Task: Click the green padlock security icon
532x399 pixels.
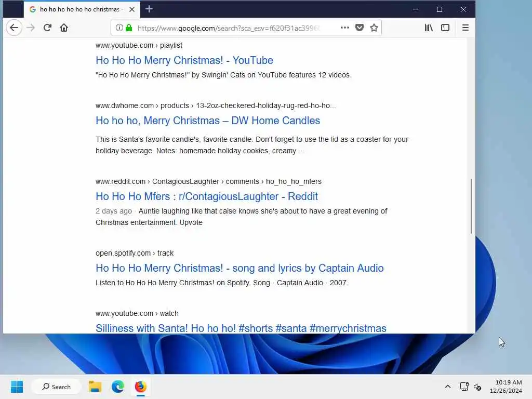Action: click(129, 28)
